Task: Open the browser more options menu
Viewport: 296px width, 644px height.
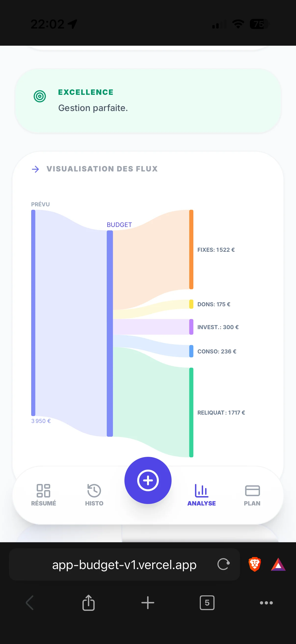Action: 266,603
